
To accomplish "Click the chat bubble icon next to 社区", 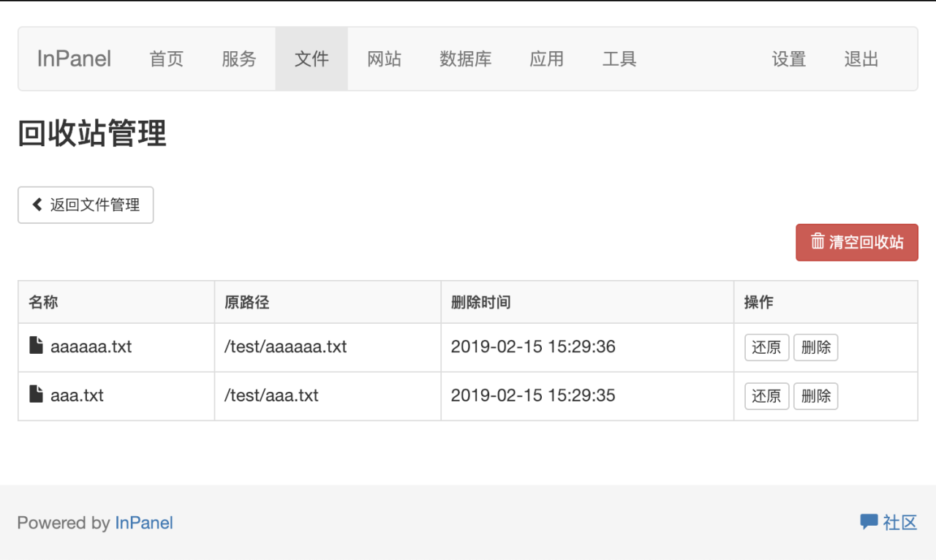I will point(867,521).
